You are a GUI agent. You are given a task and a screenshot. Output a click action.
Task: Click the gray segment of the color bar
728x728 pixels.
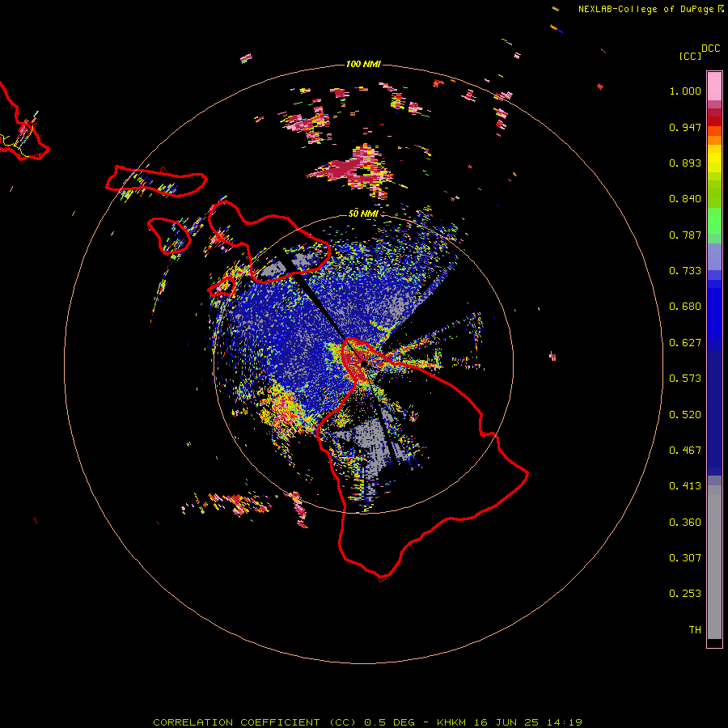tap(714, 562)
